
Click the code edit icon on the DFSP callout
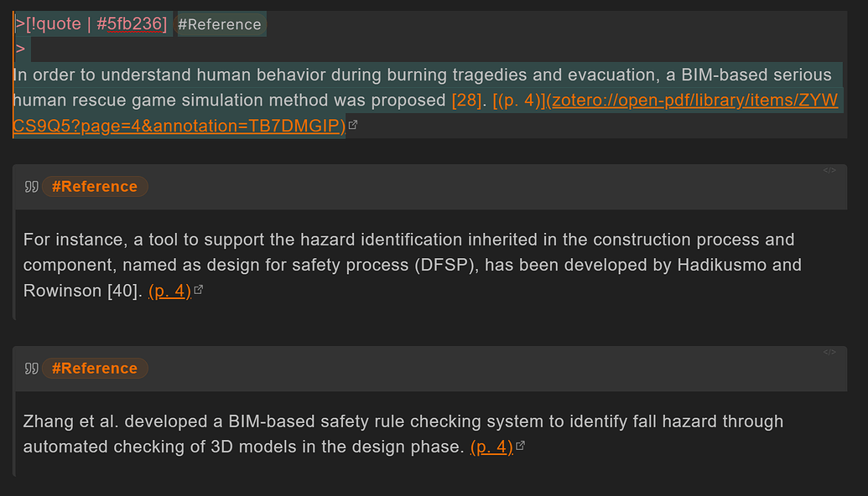[x=829, y=171]
